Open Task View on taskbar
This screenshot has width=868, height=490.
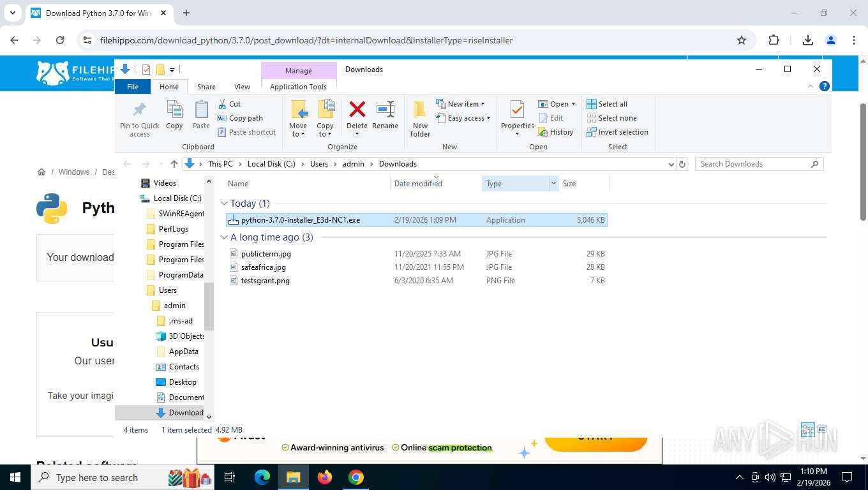pos(230,477)
